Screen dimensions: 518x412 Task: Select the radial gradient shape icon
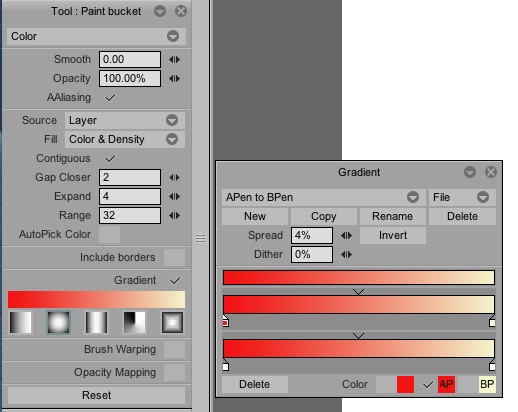coord(58,322)
